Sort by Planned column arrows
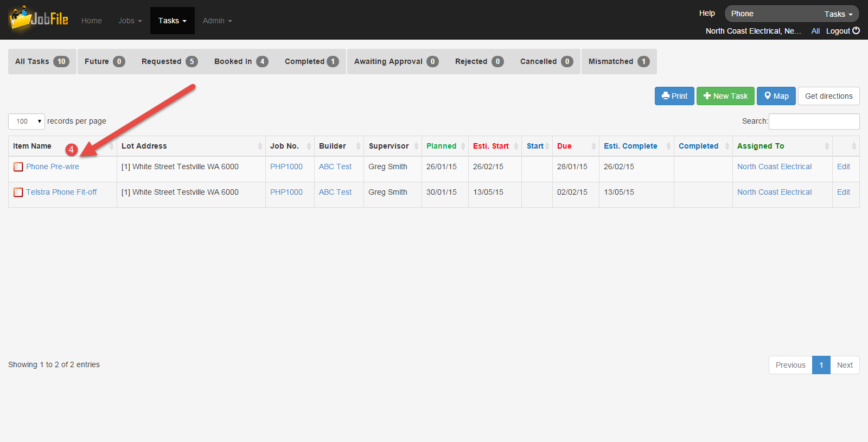Viewport: 868px width, 442px height. coord(463,146)
